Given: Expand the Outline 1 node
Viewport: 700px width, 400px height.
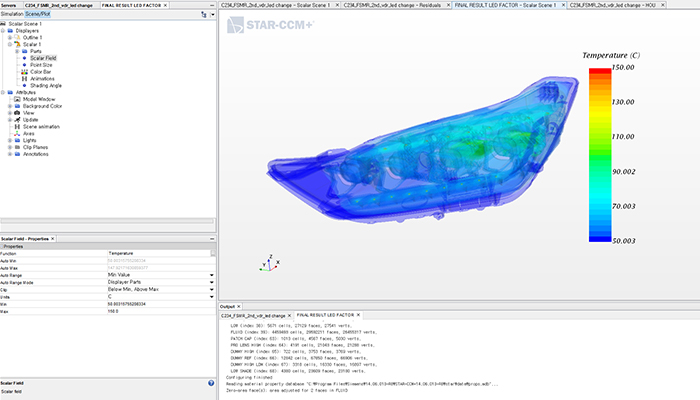Looking at the screenshot, I should pyautogui.click(x=10, y=38).
